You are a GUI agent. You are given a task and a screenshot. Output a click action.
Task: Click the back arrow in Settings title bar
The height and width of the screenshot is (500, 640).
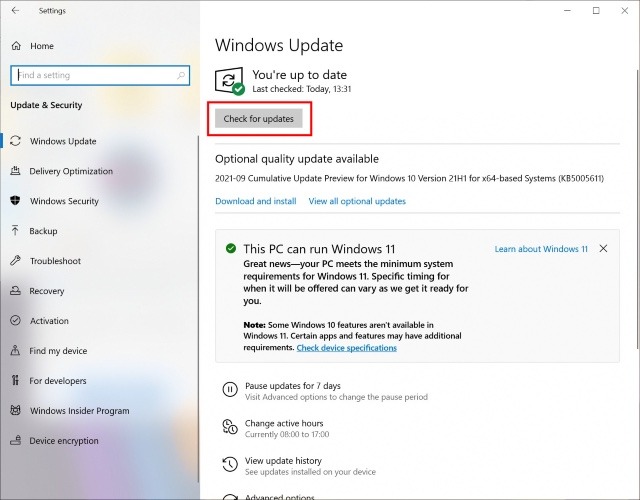coord(15,11)
